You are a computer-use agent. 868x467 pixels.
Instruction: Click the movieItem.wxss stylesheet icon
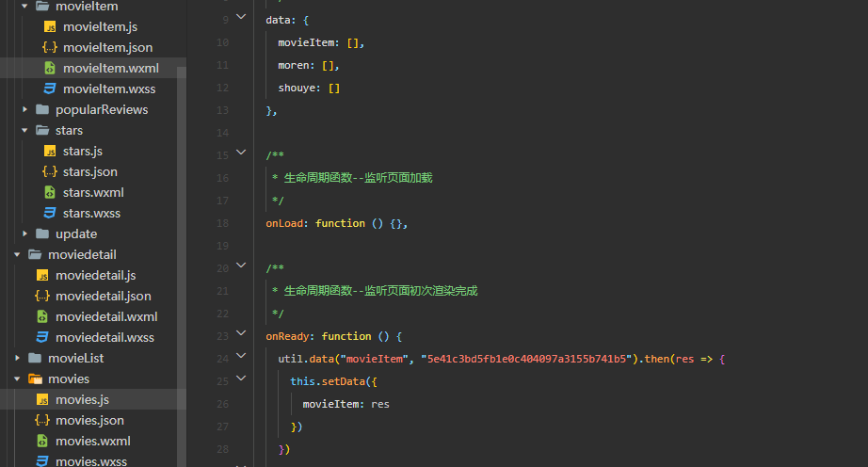(x=50, y=89)
